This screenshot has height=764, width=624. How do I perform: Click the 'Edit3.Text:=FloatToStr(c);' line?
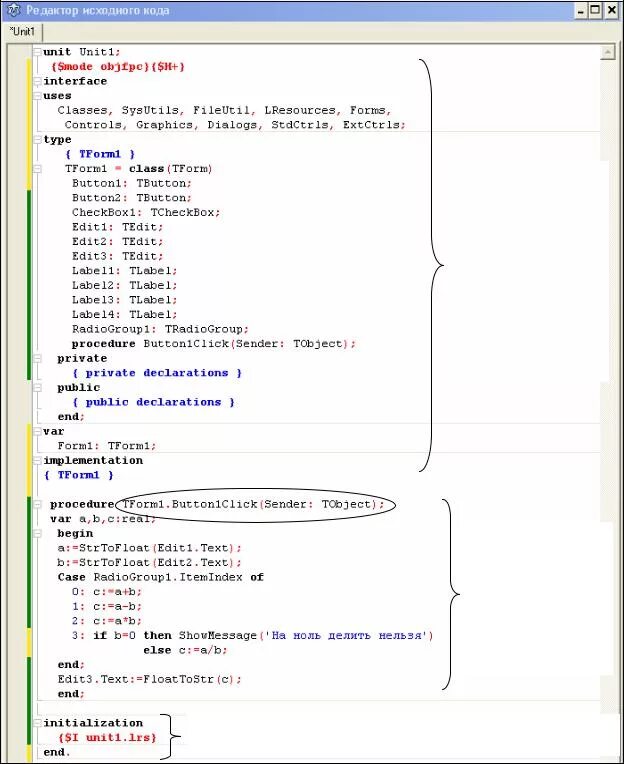coord(150,679)
